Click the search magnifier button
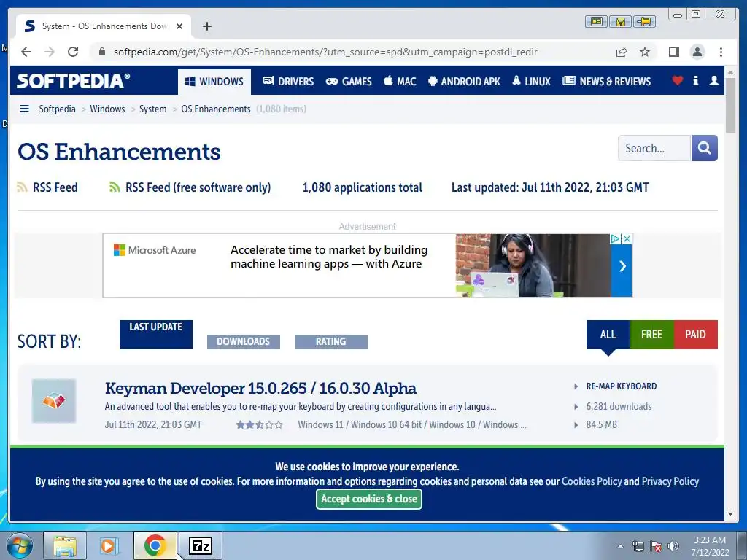Screen dimensions: 747x560 point(704,148)
